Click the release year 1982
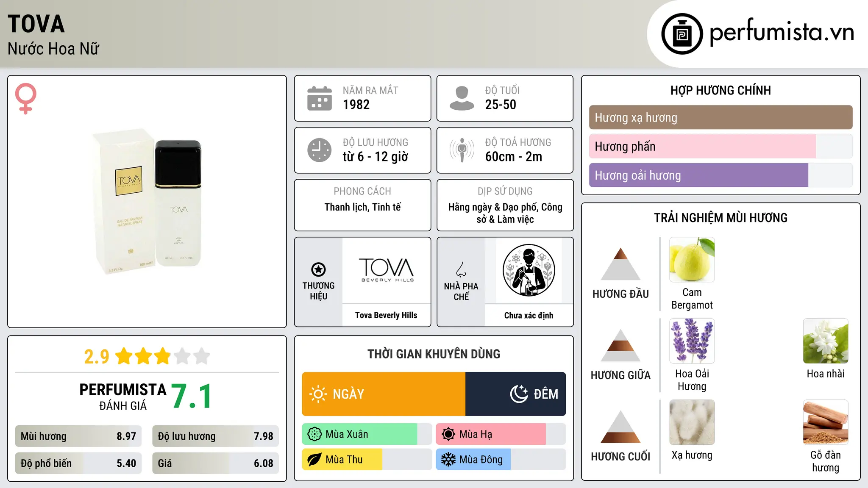 [356, 105]
